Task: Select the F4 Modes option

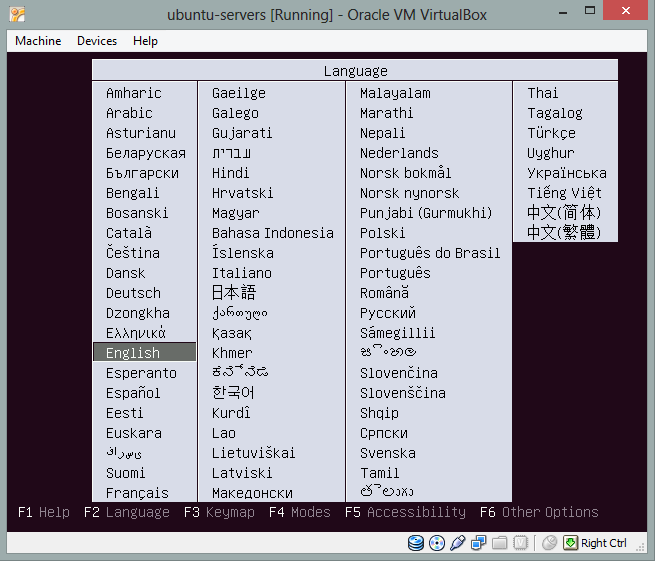Action: tap(300, 512)
